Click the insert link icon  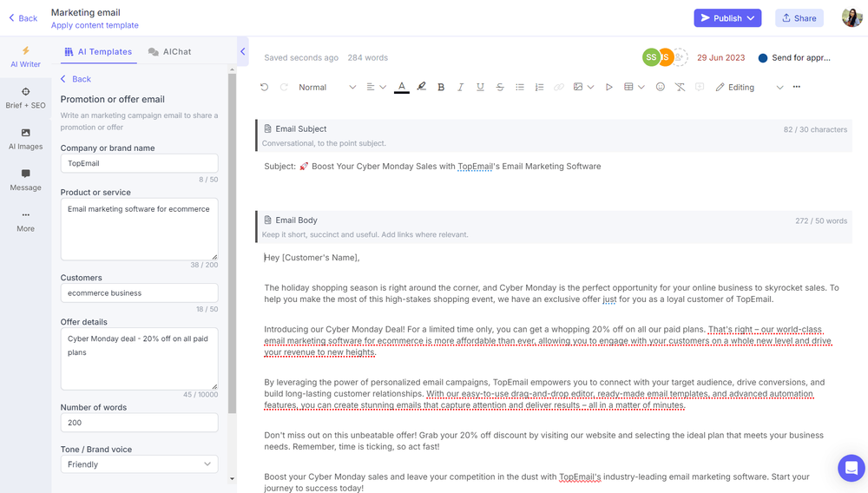pos(559,87)
